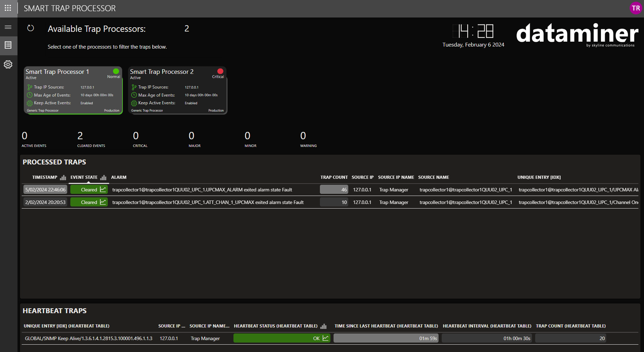644x352 pixels.
Task: Open histogram icon beside TIMESTAMP header
Action: [63, 177]
